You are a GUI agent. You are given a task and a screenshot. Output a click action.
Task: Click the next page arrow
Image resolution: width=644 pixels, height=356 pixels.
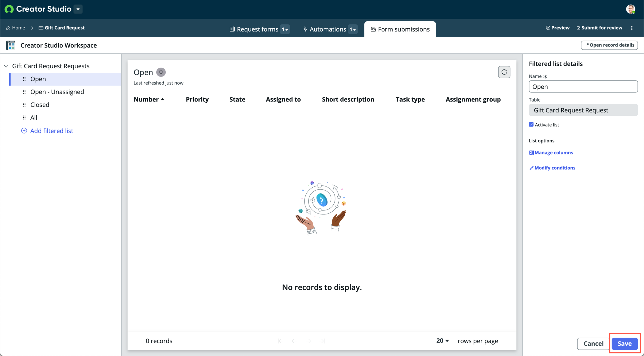click(308, 341)
